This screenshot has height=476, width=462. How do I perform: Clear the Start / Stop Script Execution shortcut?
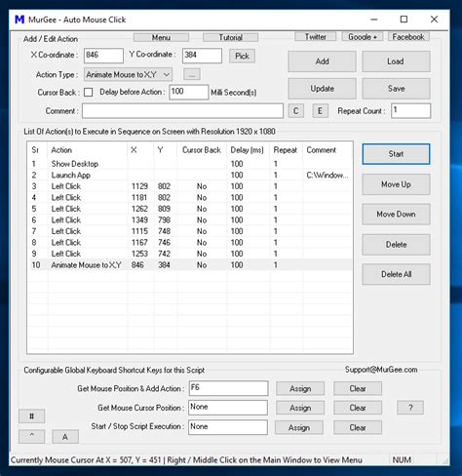[x=358, y=427]
